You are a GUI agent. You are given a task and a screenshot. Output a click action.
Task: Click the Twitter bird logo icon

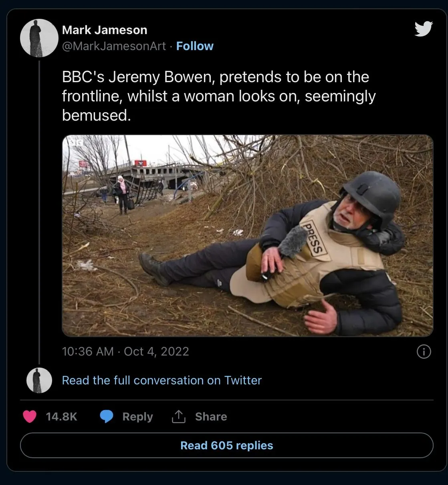[424, 29]
